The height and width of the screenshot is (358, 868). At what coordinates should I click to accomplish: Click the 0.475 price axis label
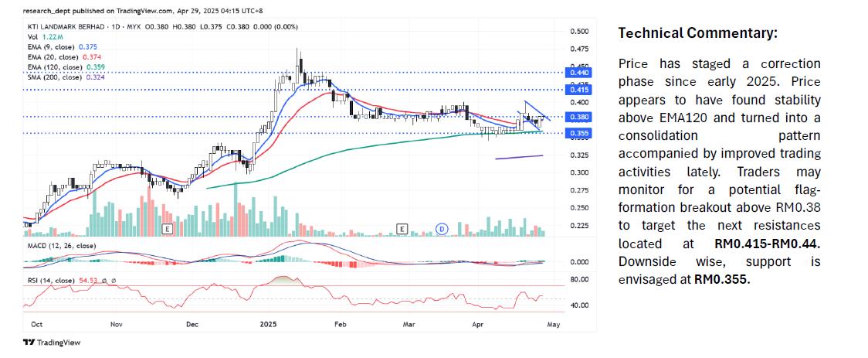[578, 49]
